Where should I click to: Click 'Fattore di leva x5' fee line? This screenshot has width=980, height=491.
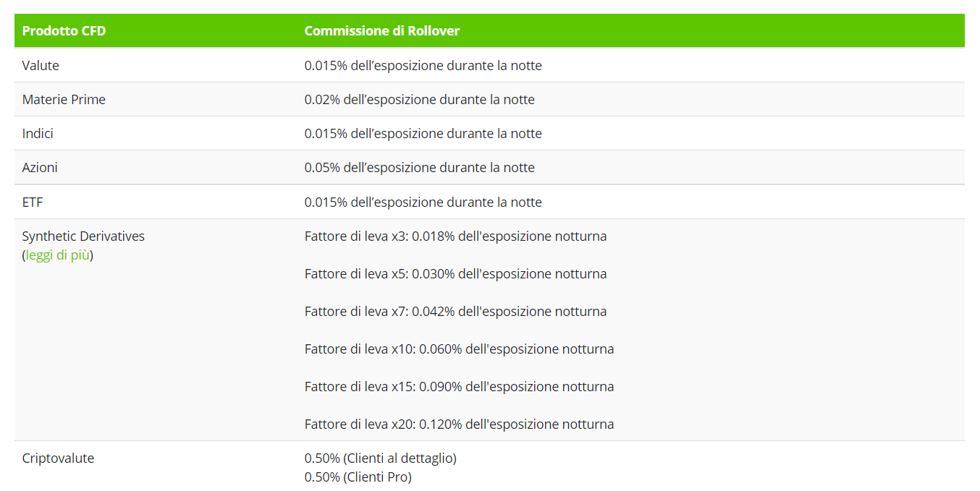point(455,273)
